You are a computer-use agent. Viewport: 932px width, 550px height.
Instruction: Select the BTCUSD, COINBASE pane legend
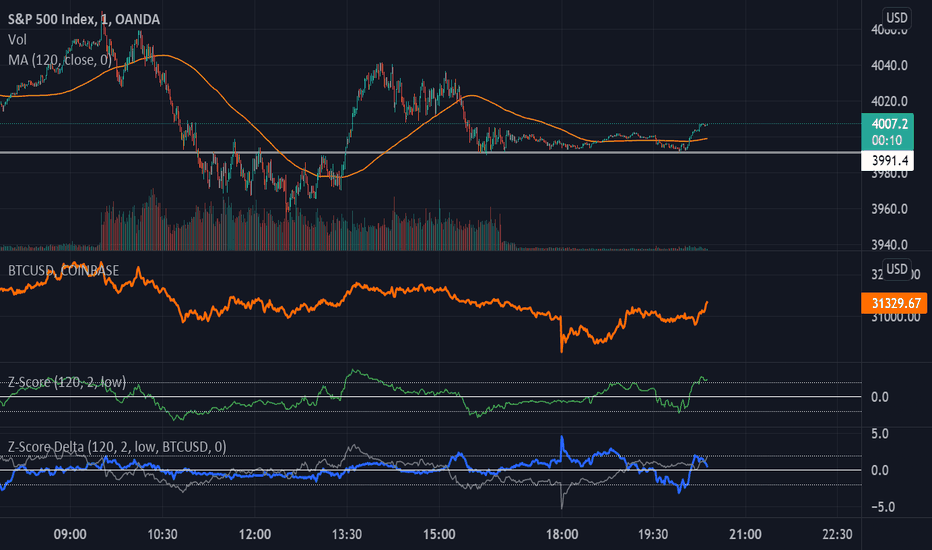(x=63, y=271)
